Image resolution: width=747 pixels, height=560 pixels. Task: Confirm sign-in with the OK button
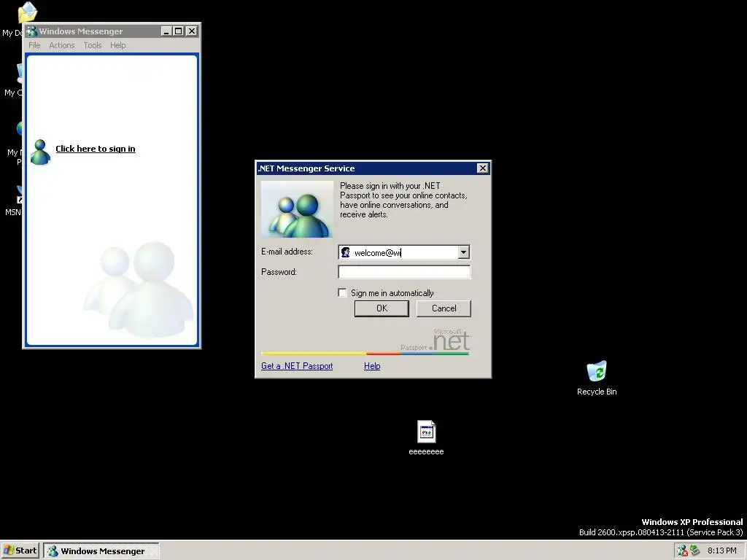[382, 308]
